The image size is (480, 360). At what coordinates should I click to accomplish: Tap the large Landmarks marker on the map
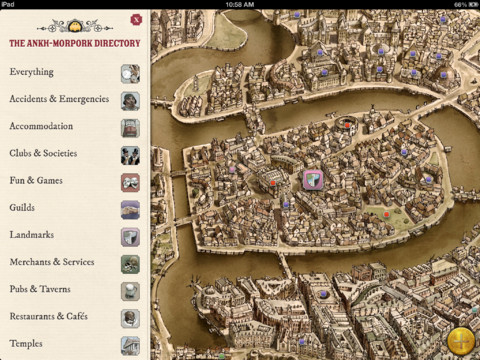click(313, 180)
